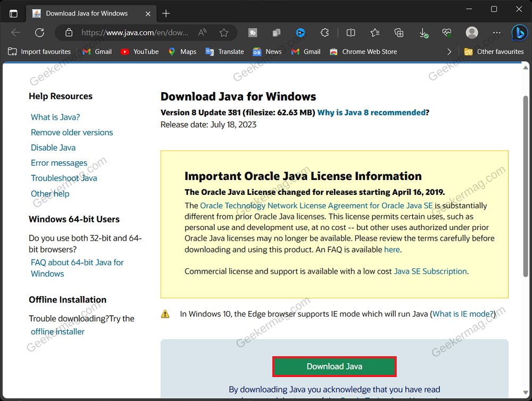532x401 pixels.
Task: Click 'Release date: July 18, 2023' text
Action: (x=209, y=125)
